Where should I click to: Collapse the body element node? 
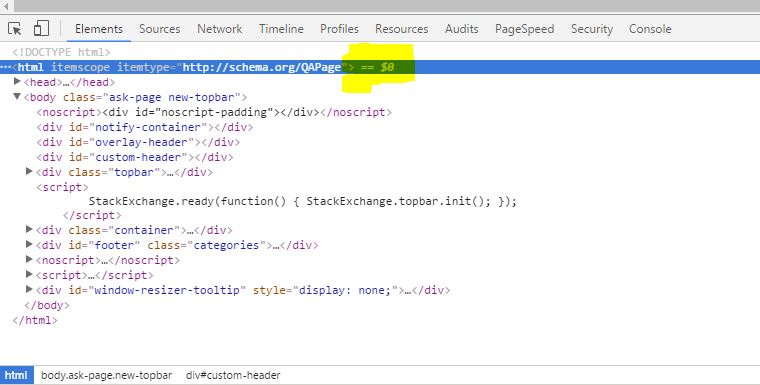[x=17, y=96]
